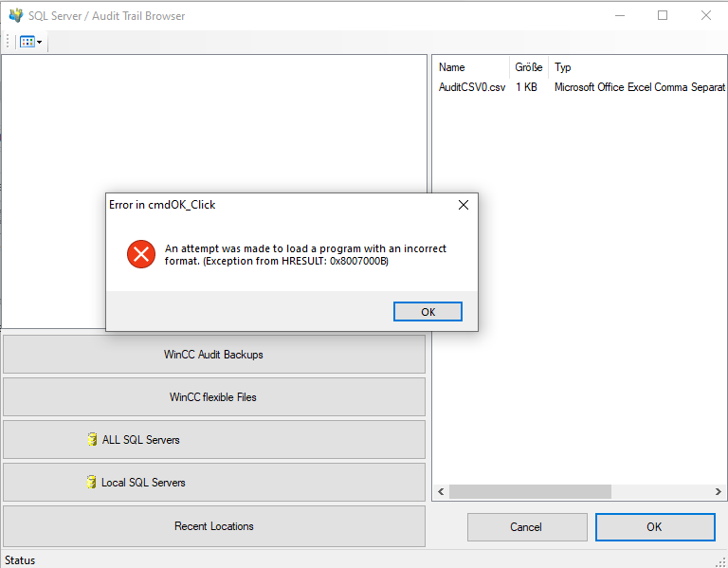
Task: Select the AuditCSV0.csv file
Action: pyautogui.click(x=471, y=87)
